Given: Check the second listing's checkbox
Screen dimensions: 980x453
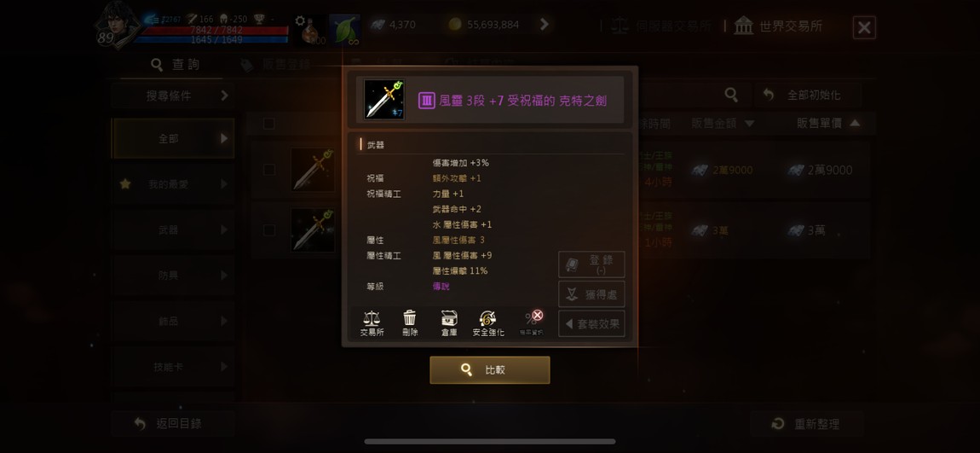Looking at the screenshot, I should pos(268,230).
